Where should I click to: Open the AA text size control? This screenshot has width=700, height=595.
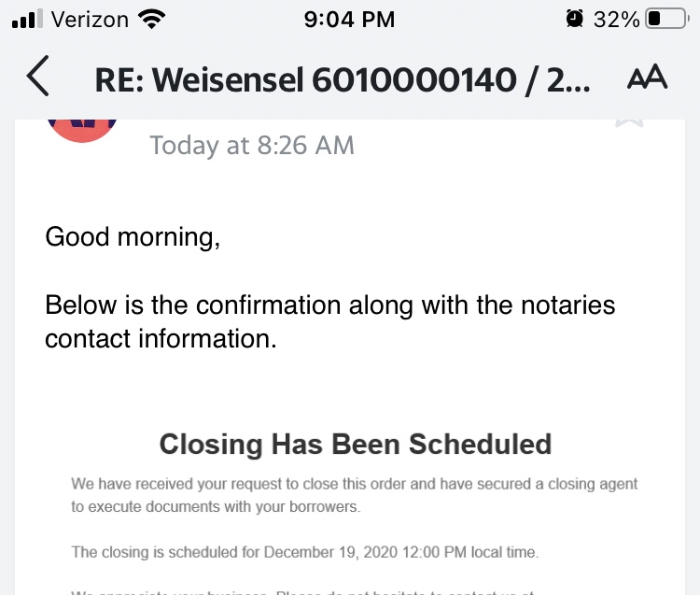[647, 78]
